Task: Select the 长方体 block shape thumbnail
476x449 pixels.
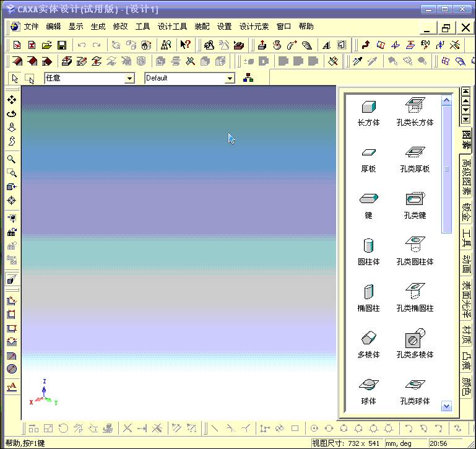Action: tap(368, 107)
